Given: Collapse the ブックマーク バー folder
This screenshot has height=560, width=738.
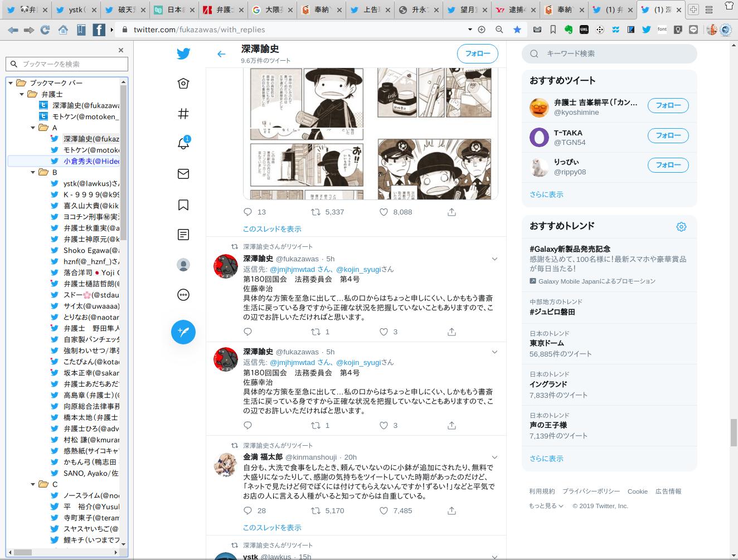Looking at the screenshot, I should pyautogui.click(x=11, y=83).
